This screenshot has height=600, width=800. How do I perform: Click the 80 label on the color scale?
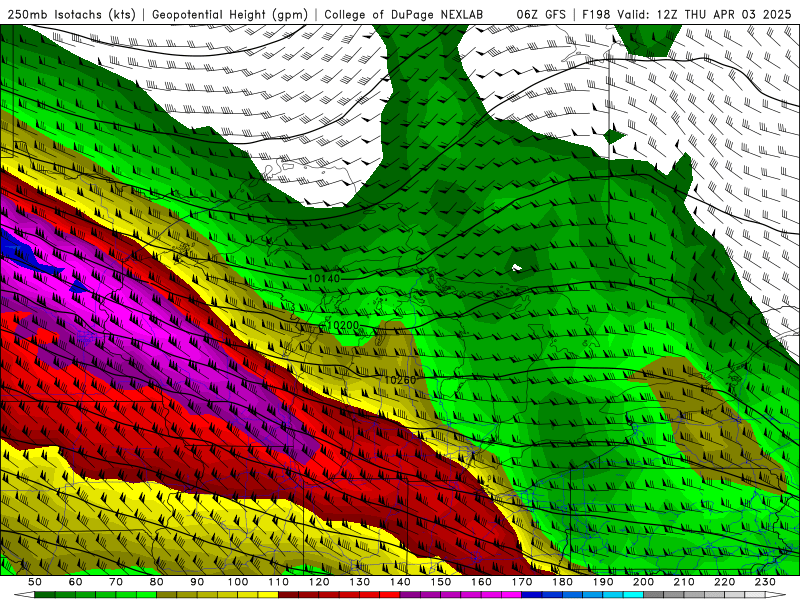(x=157, y=582)
